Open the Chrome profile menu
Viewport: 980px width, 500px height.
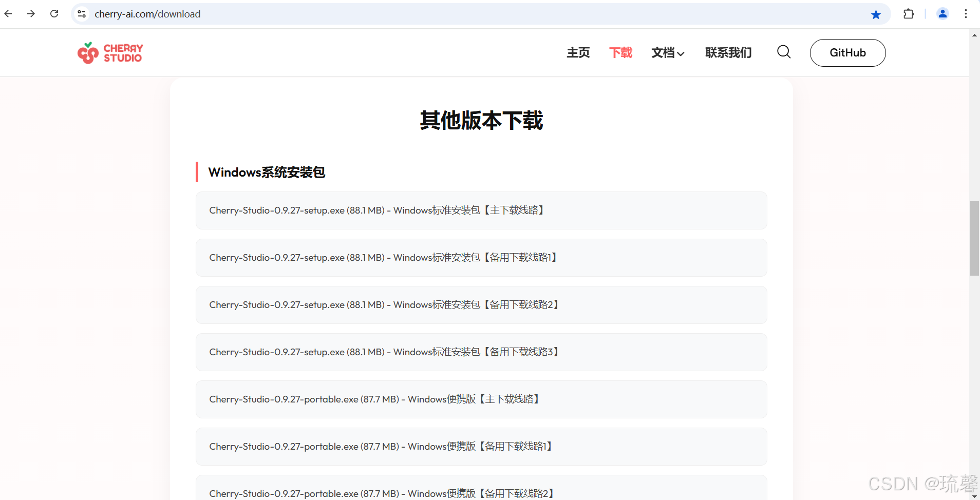point(943,14)
